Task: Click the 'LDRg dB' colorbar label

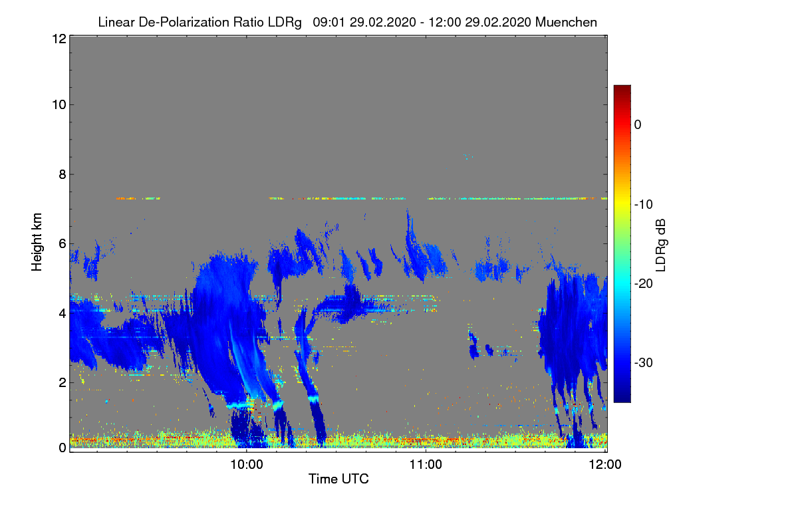Action: tap(660, 245)
